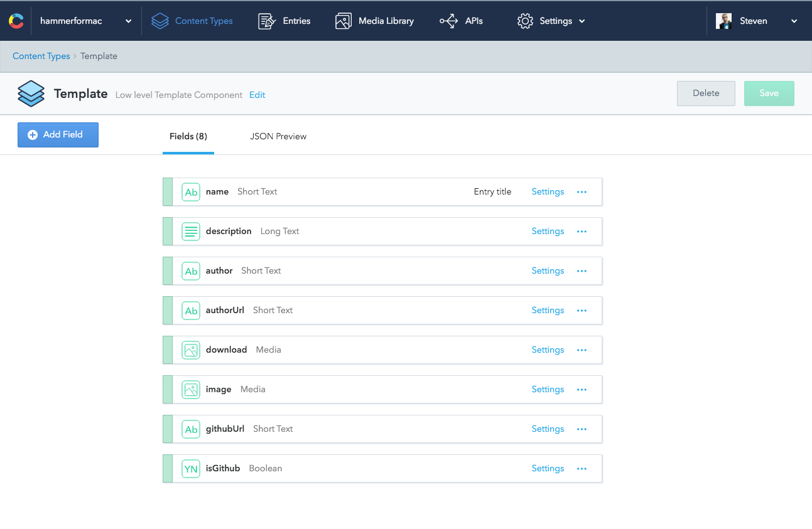Open the hammerformac space dropdown
The width and height of the screenshot is (812, 529).
pyautogui.click(x=86, y=21)
